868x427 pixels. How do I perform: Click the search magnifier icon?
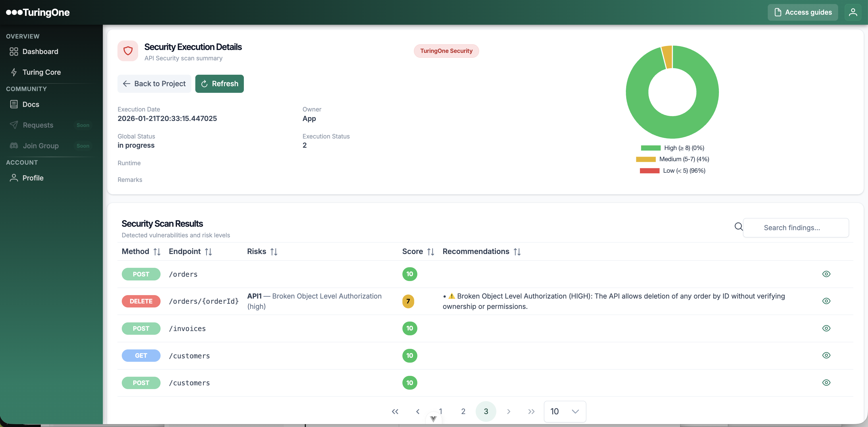738,227
